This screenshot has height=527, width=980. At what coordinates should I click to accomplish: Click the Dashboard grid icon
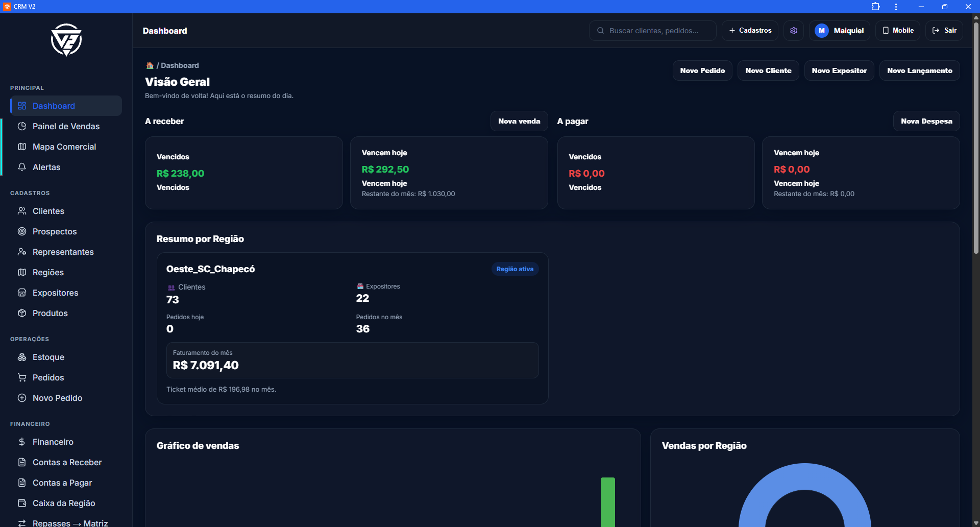pos(22,106)
